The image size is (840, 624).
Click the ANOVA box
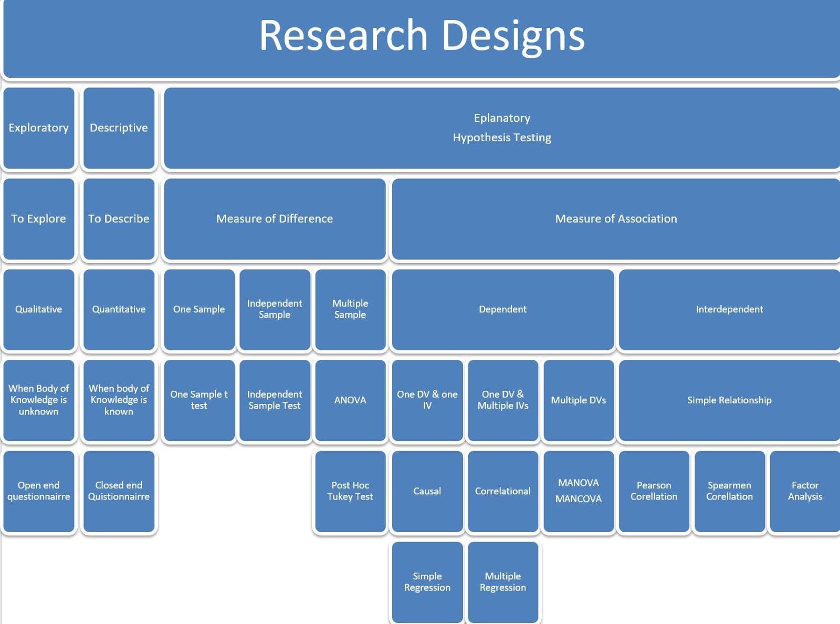point(350,400)
